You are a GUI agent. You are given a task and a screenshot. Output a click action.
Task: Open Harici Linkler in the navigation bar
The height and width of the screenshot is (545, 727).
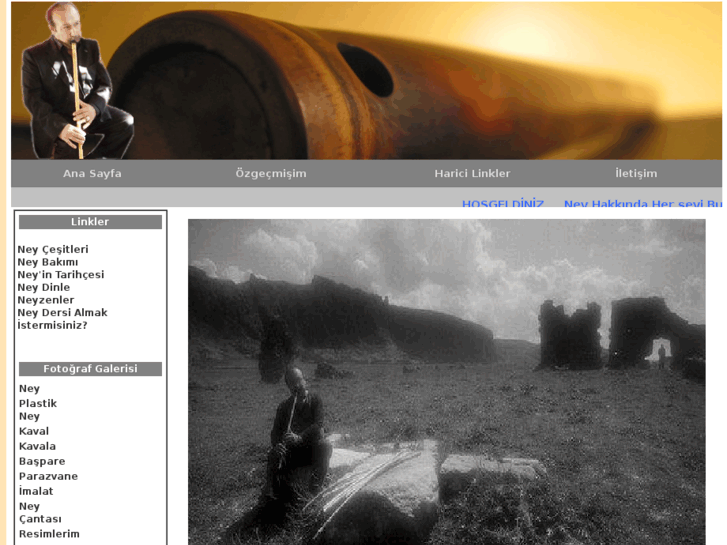472,173
